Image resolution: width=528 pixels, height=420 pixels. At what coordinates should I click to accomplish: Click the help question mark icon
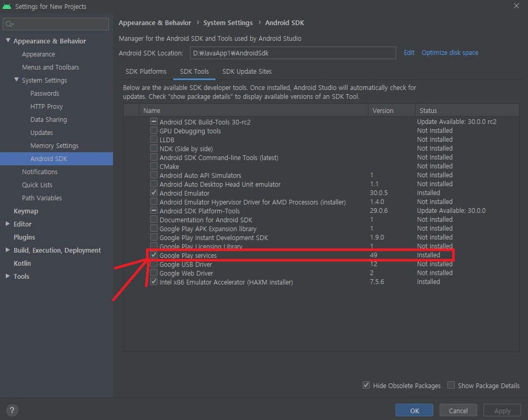pos(12,410)
